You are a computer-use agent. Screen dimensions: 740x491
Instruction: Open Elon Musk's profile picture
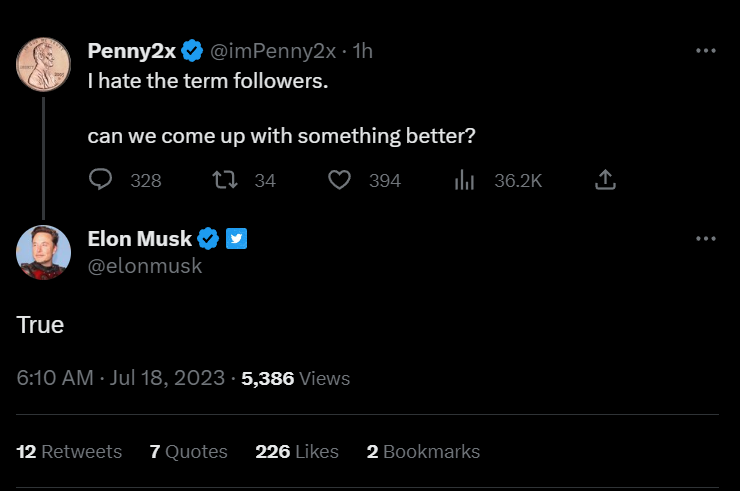(43, 253)
